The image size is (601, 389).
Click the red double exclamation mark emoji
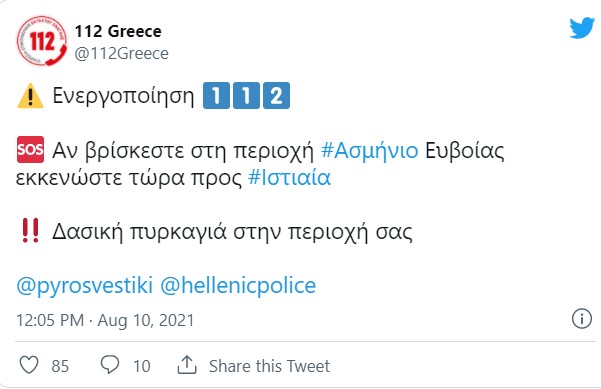click(30, 231)
